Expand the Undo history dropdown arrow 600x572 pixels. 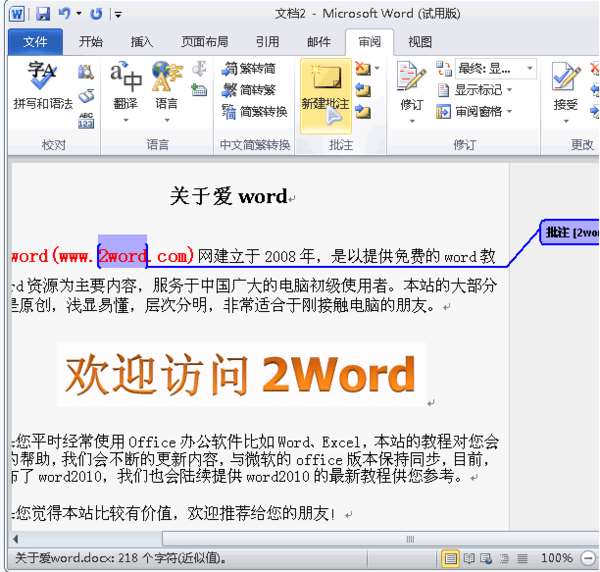[x=78, y=14]
